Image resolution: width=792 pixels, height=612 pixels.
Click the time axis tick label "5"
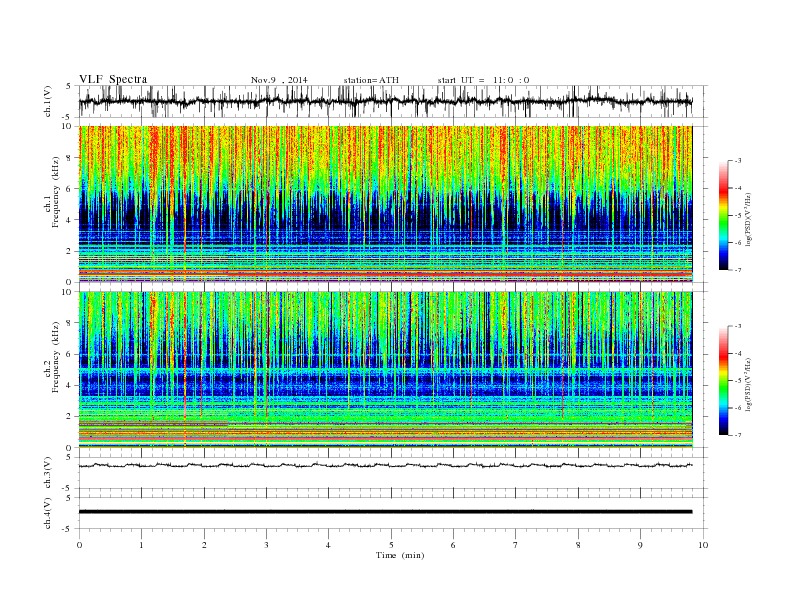[x=391, y=545]
